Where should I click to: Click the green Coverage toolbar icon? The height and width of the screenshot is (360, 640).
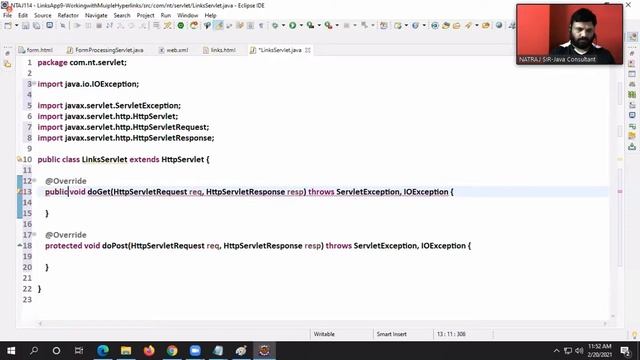click(x=180, y=25)
